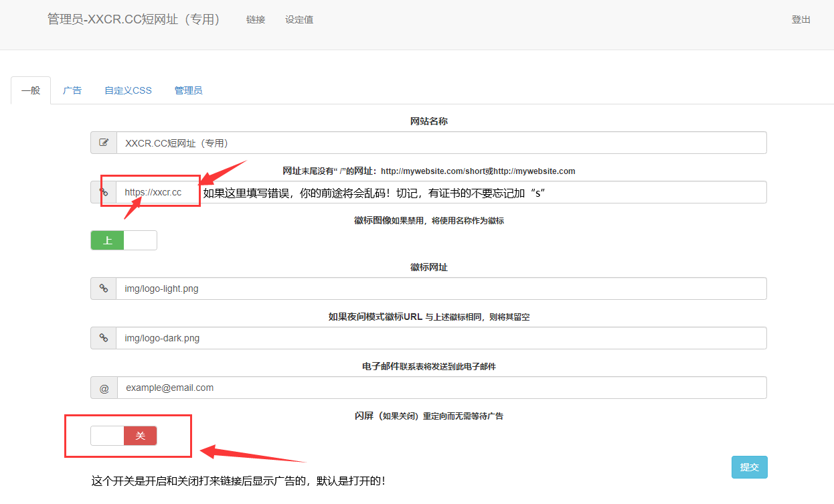
Task: Focus the 网站名称 site name input
Action: point(441,143)
